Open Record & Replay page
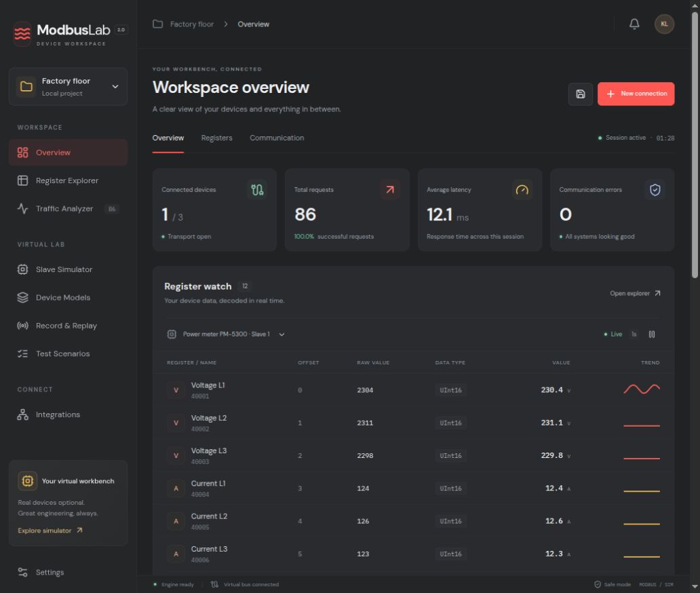Screen dimensions: 700x593 pos(69,326)
